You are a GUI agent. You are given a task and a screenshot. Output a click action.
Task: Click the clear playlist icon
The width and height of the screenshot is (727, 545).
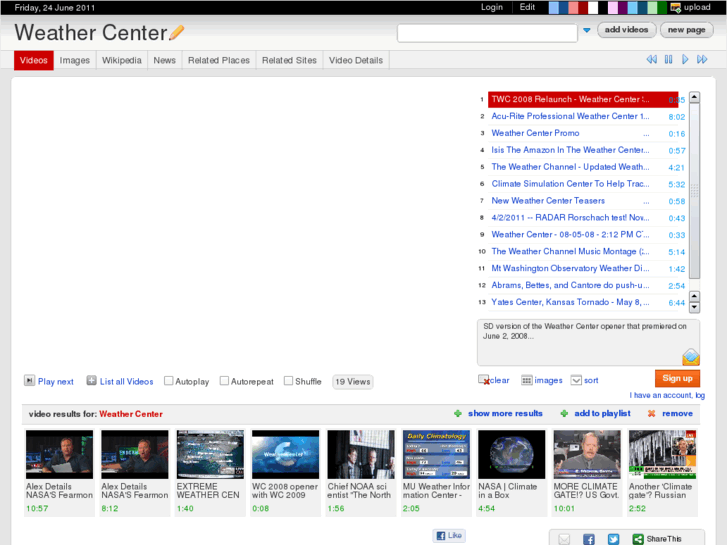point(484,380)
